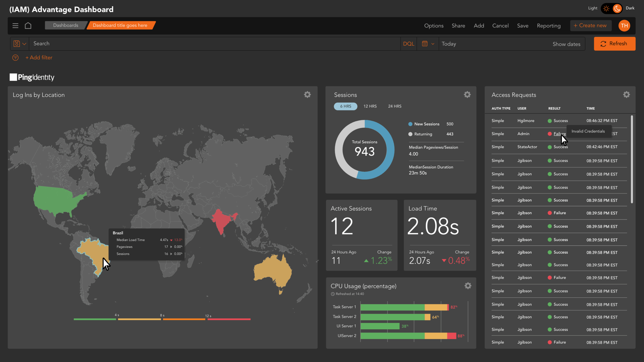This screenshot has height=362, width=644.
Task: Open Access Requests settings gear
Action: coord(626,95)
